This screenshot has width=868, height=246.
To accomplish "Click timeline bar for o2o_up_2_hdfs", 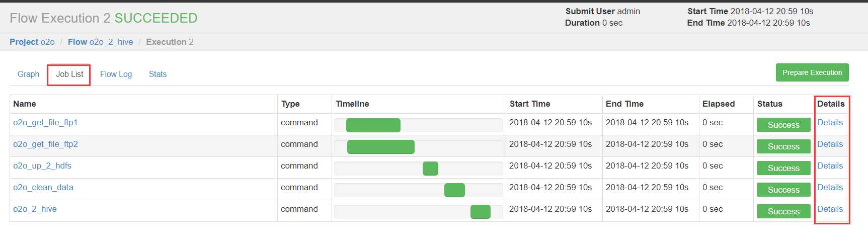I will tap(430, 169).
